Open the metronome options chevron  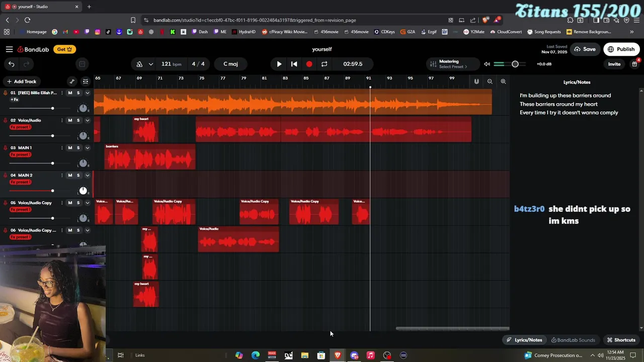(x=152, y=64)
